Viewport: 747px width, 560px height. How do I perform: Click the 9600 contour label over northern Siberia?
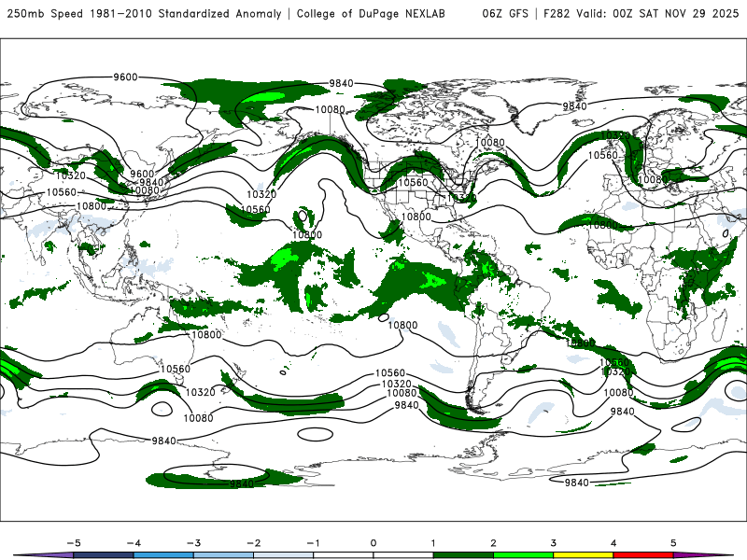pos(125,77)
